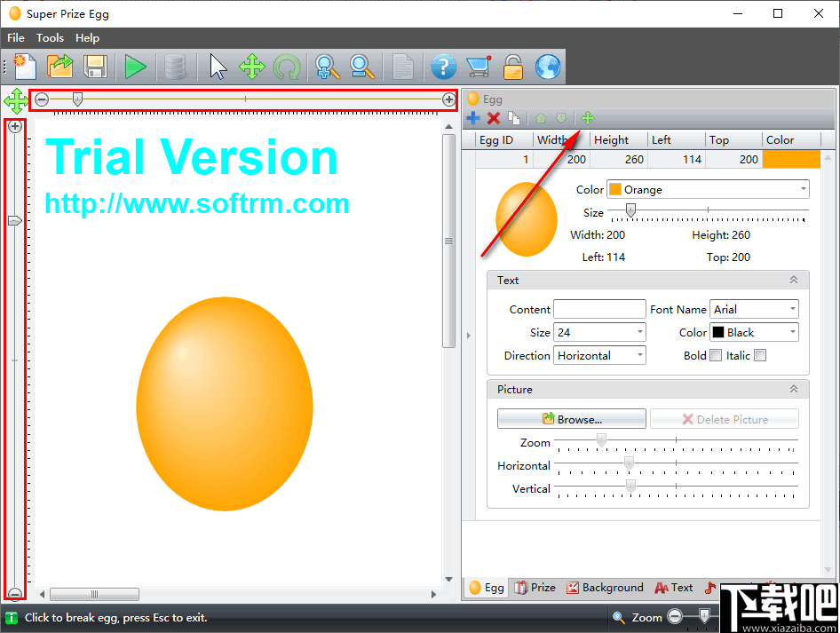Click plus button on vertical left slider
Image resolution: width=840 pixels, height=633 pixels.
pyautogui.click(x=15, y=126)
